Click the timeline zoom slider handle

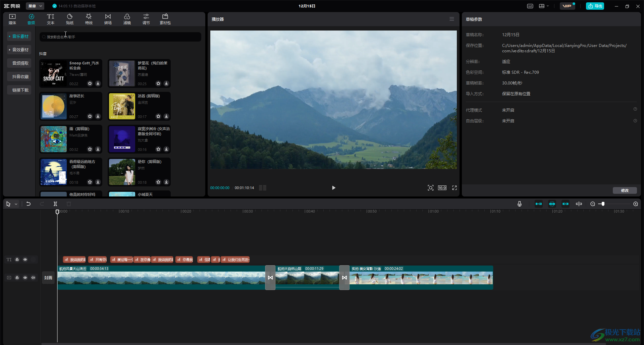[x=603, y=204]
